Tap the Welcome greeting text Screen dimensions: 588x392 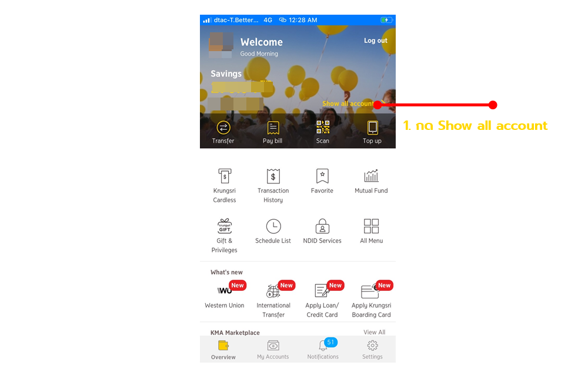tap(262, 42)
